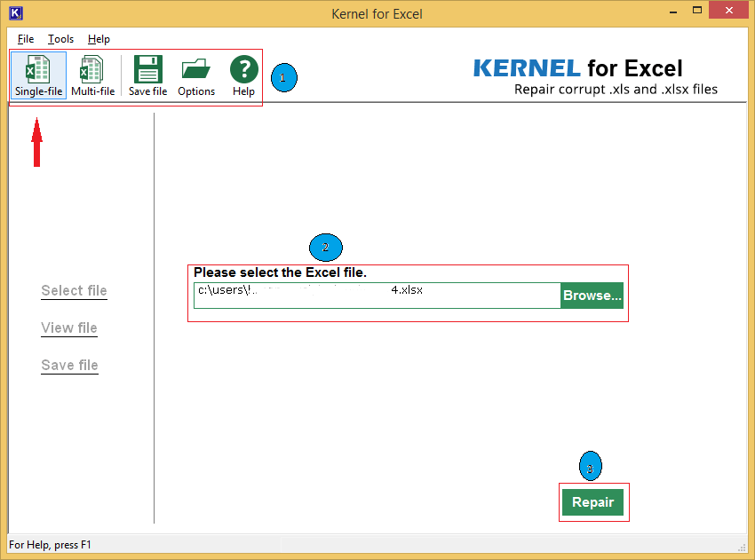Click the Kernel app icon in title bar
Screen dimensions: 755x560
[x=16, y=13]
